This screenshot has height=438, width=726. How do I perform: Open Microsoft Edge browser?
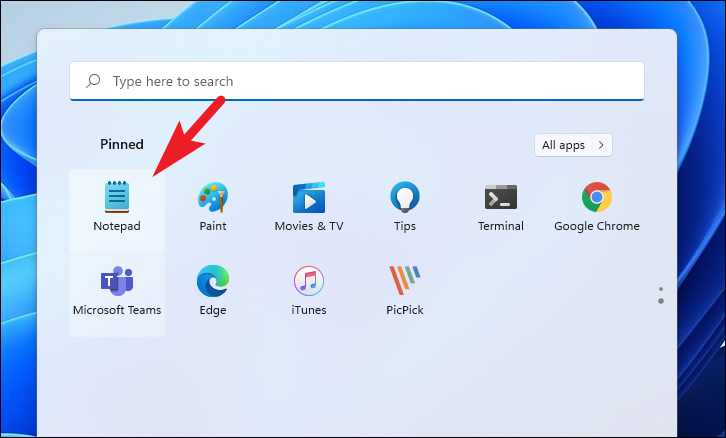click(x=213, y=290)
